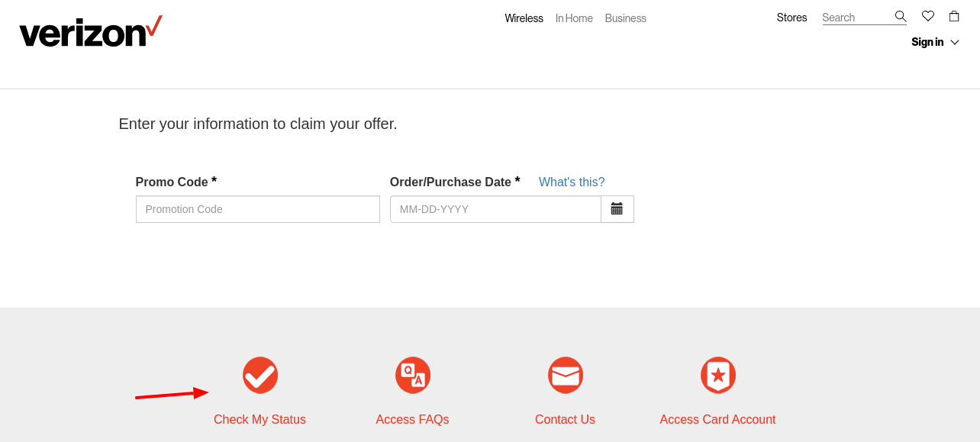Open the Order/Purchase Date picker dropdown
The height and width of the screenshot is (442, 980).
tap(617, 208)
